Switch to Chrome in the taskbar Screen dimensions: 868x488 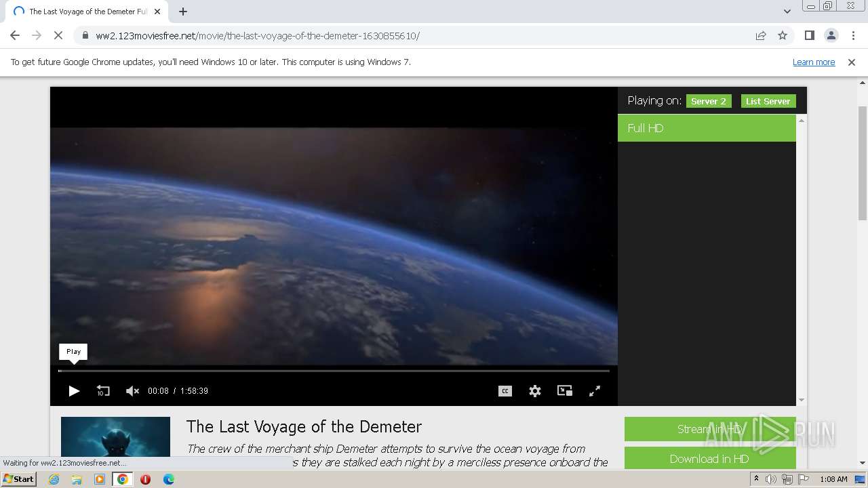click(122, 479)
